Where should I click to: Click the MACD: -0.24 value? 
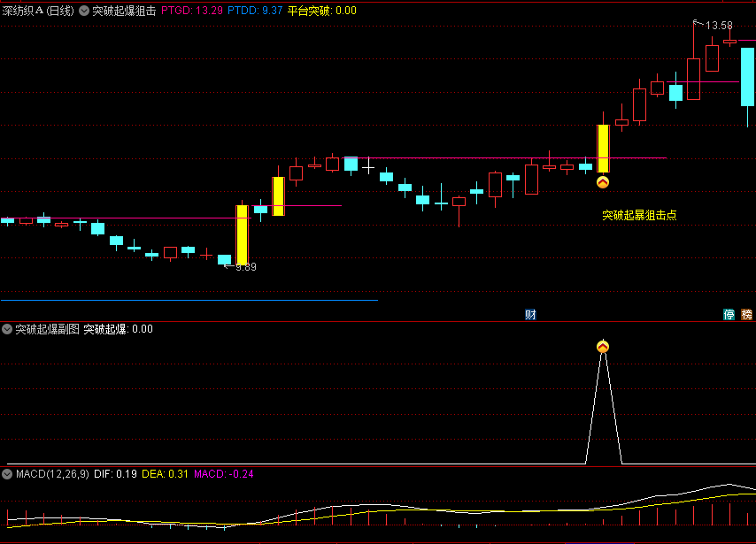click(x=224, y=474)
